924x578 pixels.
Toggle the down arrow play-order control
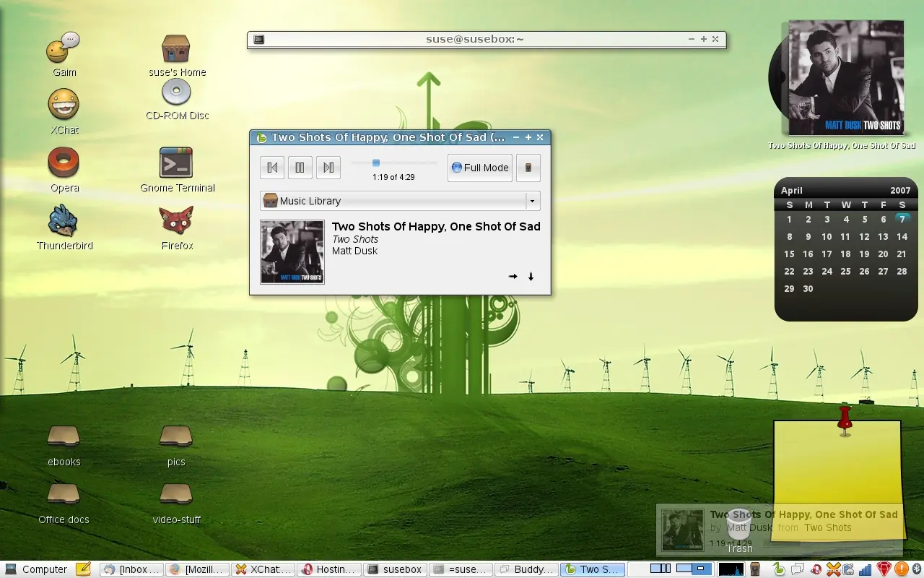click(531, 276)
